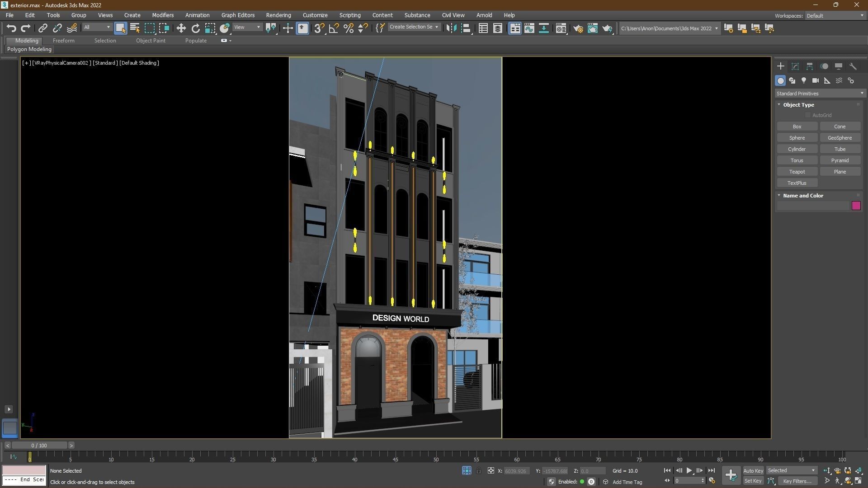Enable the Angle Snap toggle
Image resolution: width=868 pixels, height=488 pixels.
click(x=334, y=28)
